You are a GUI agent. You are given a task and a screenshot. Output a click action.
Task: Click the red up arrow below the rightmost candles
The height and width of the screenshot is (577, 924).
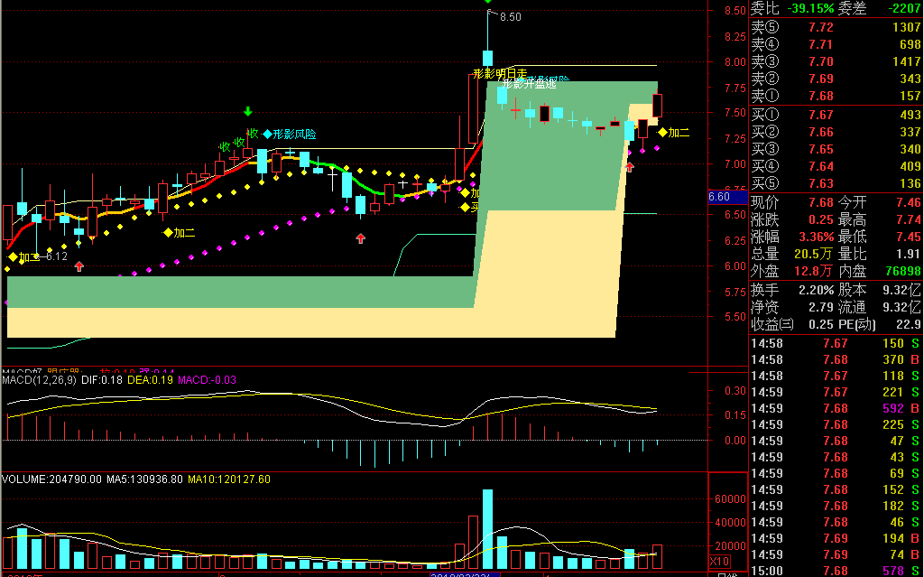629,168
